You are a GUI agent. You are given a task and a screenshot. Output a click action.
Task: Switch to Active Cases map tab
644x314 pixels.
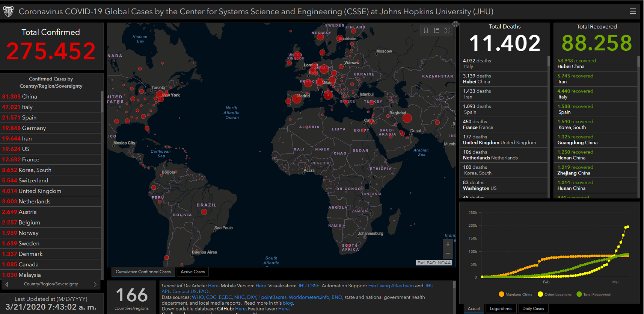point(193,272)
